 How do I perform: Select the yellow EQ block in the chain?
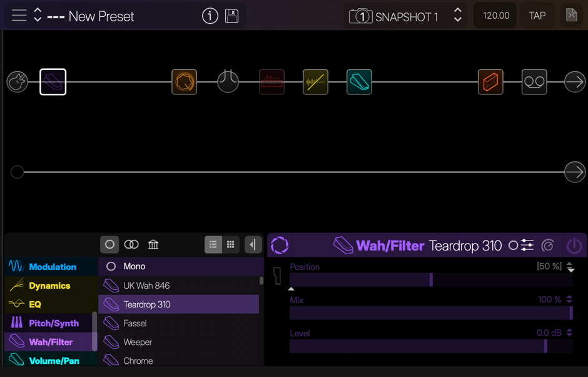tap(315, 81)
